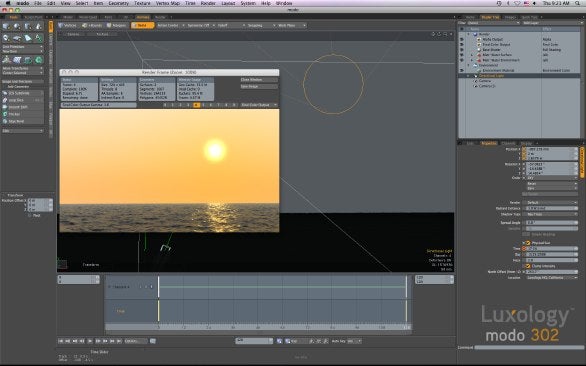586x366 pixels.
Task: Click the Position X input field
Action: click(552, 149)
